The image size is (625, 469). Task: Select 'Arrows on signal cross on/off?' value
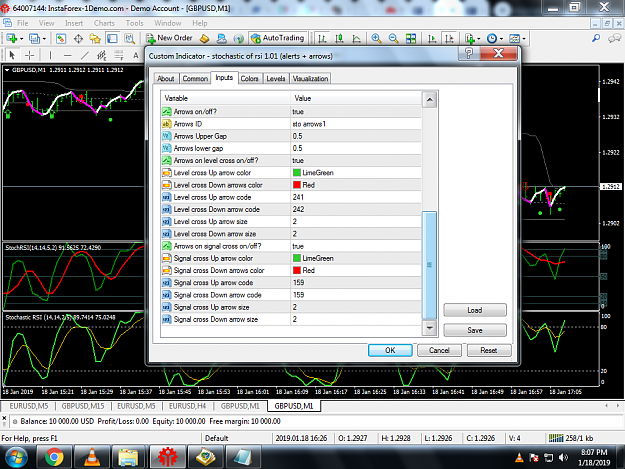click(x=356, y=246)
